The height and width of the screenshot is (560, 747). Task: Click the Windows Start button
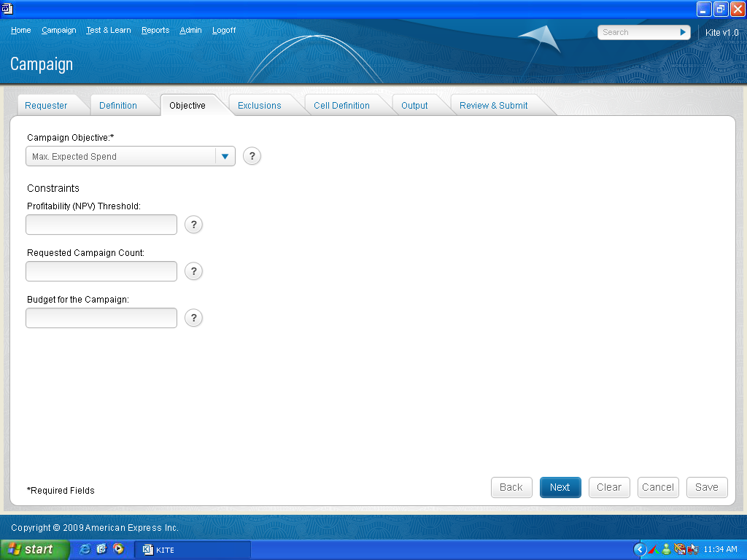coord(34,549)
